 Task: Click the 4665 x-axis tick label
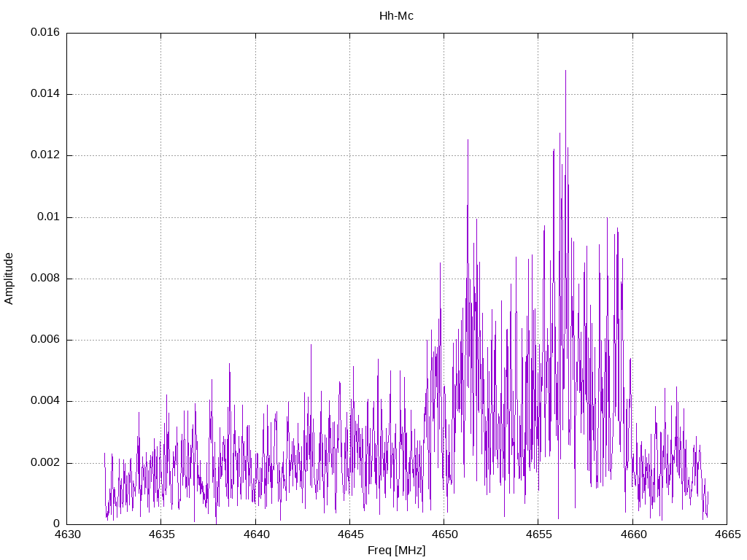[726, 533]
